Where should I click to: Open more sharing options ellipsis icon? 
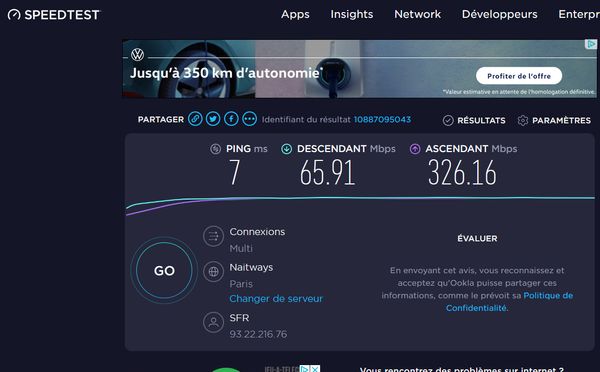(249, 119)
